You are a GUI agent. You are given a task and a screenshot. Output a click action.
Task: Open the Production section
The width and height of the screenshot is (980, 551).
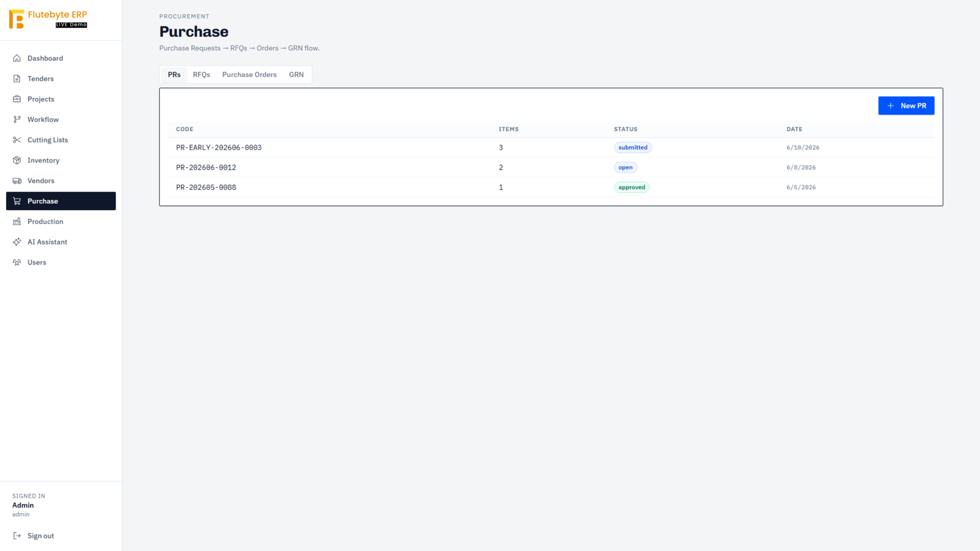(x=61, y=222)
